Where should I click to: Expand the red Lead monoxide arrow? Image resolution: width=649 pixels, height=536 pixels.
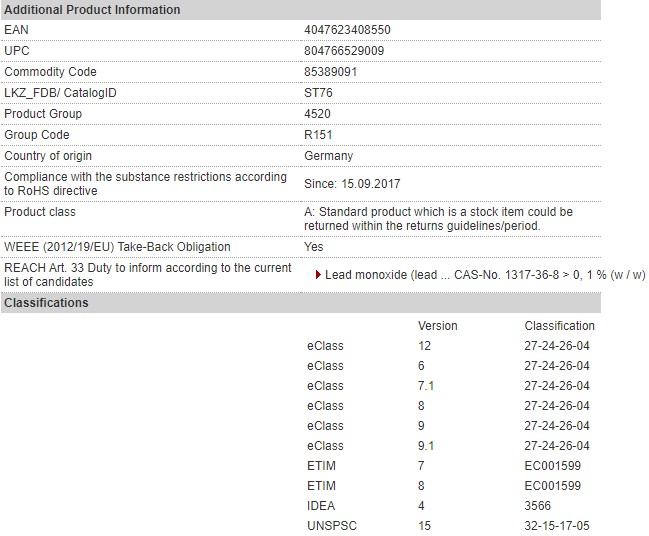pyautogui.click(x=318, y=275)
